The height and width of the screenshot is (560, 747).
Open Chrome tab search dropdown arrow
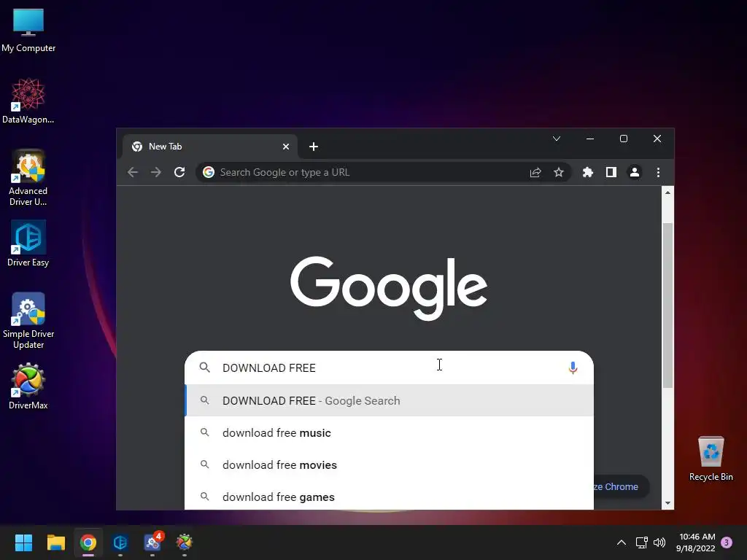pos(557,139)
